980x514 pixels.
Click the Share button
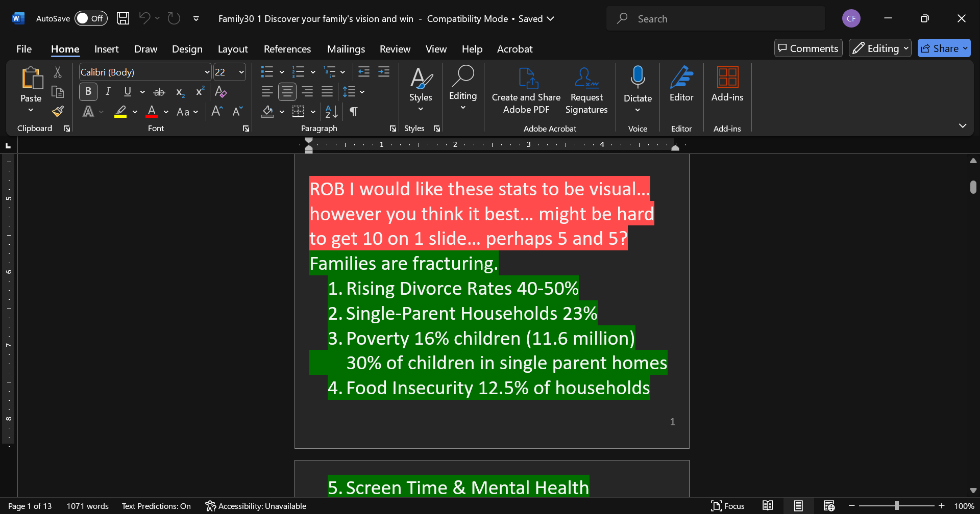pyautogui.click(x=940, y=48)
